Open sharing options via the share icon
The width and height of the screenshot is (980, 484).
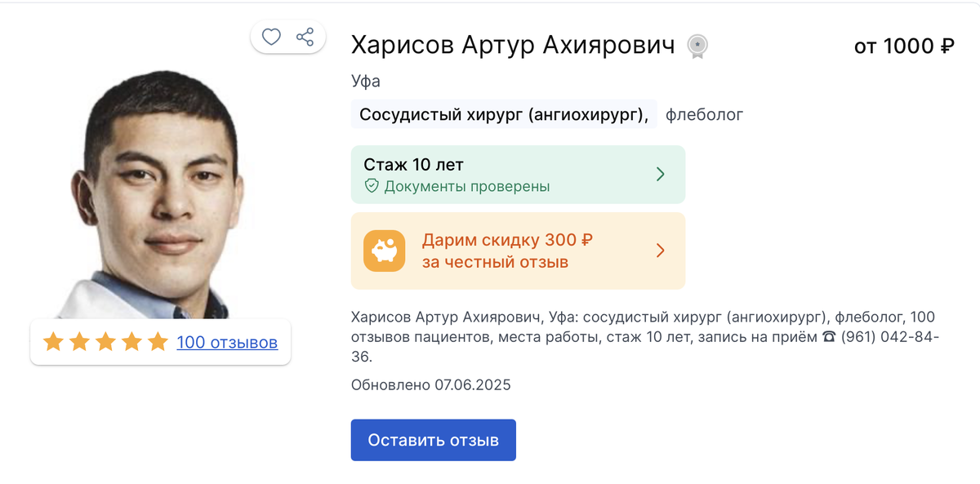coord(305,37)
